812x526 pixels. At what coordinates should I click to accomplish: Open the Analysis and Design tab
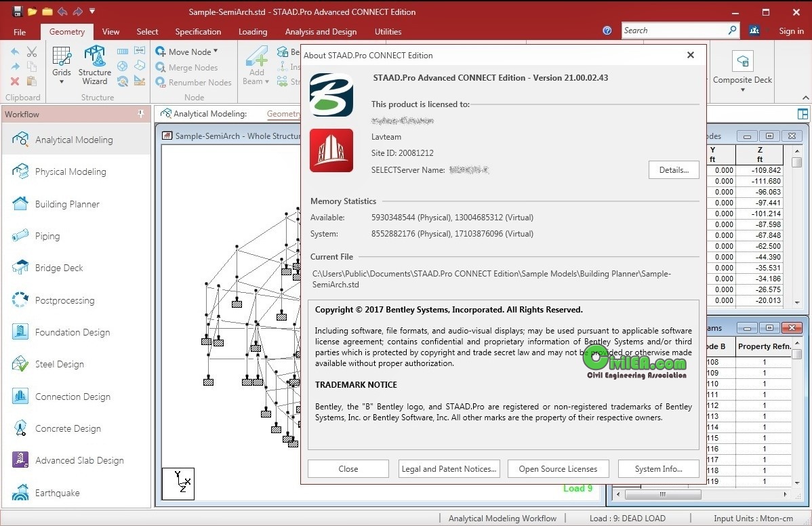pyautogui.click(x=321, y=32)
